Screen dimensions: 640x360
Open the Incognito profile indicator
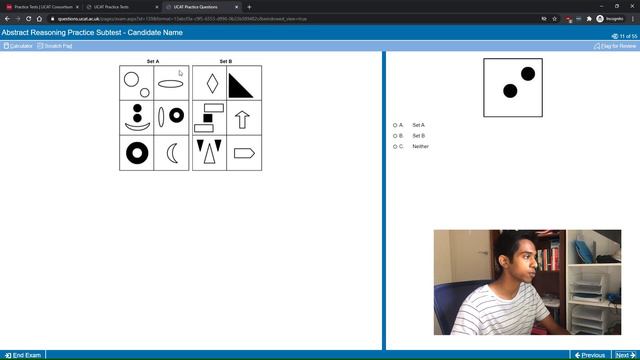click(x=610, y=19)
